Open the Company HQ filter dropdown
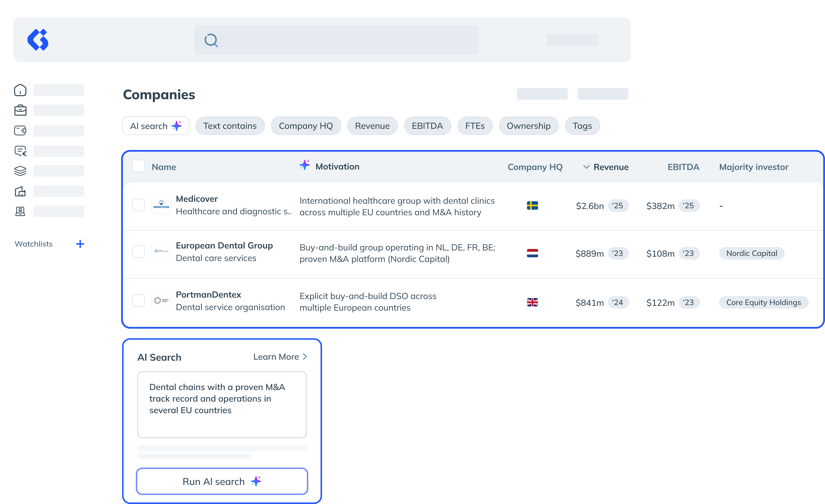Viewport: 825px width, 504px height. coord(306,126)
